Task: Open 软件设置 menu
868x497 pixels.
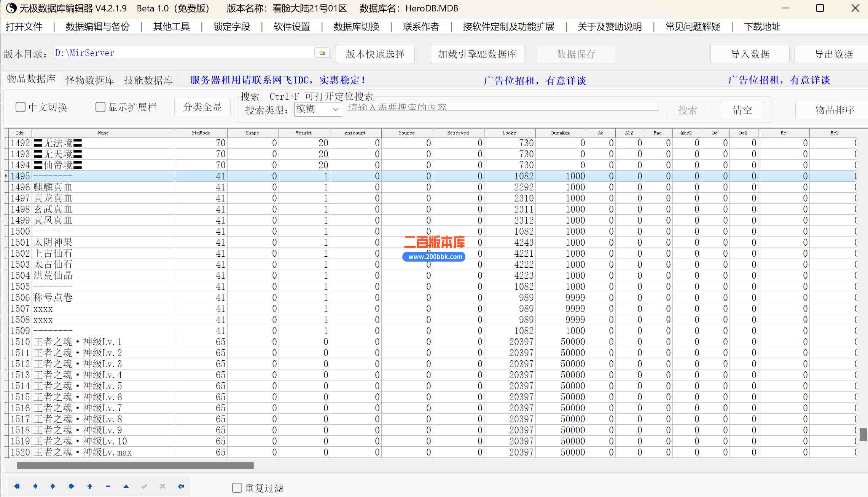Action: (291, 27)
